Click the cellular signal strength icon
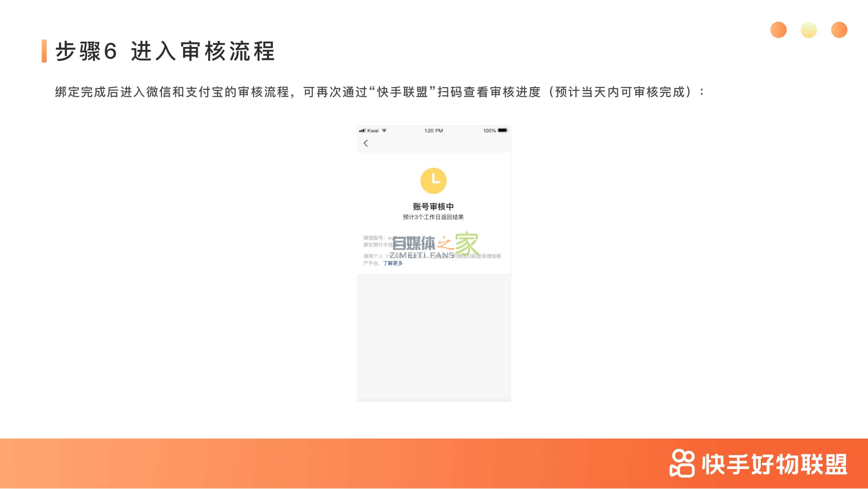 pos(363,131)
